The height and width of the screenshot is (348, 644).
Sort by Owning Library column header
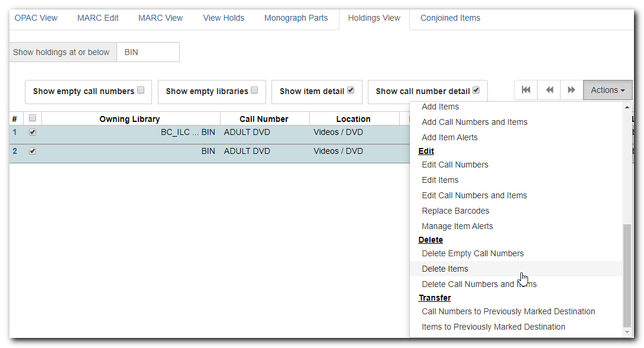pos(130,119)
